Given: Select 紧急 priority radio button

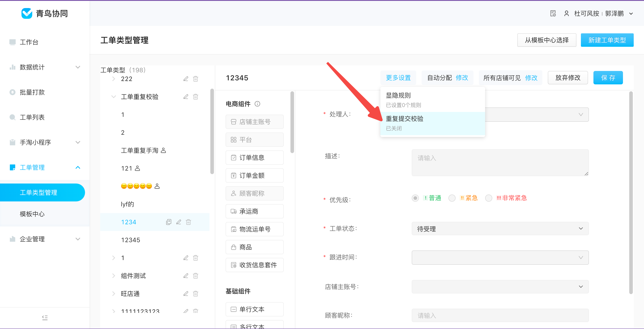Looking at the screenshot, I should click(x=452, y=198).
